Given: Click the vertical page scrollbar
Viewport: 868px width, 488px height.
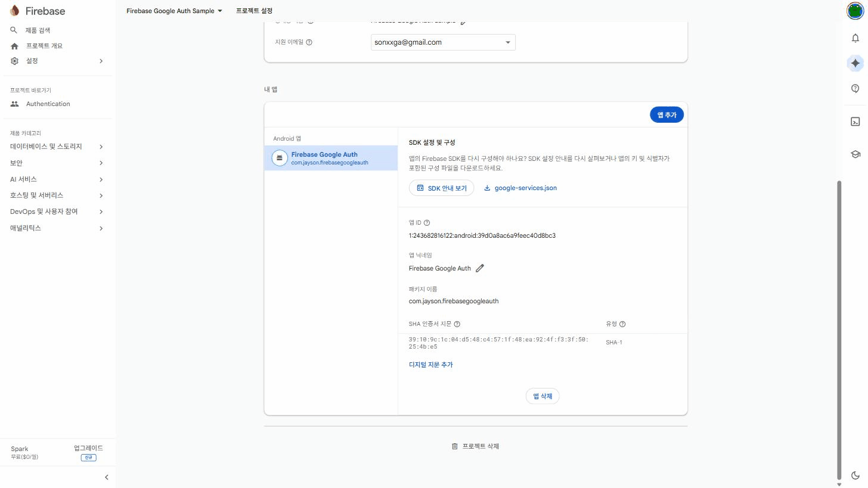Looking at the screenshot, I should click(840, 330).
